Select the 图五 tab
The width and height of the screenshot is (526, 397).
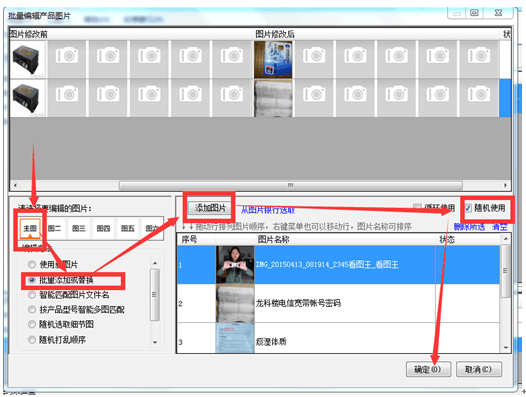click(x=127, y=229)
